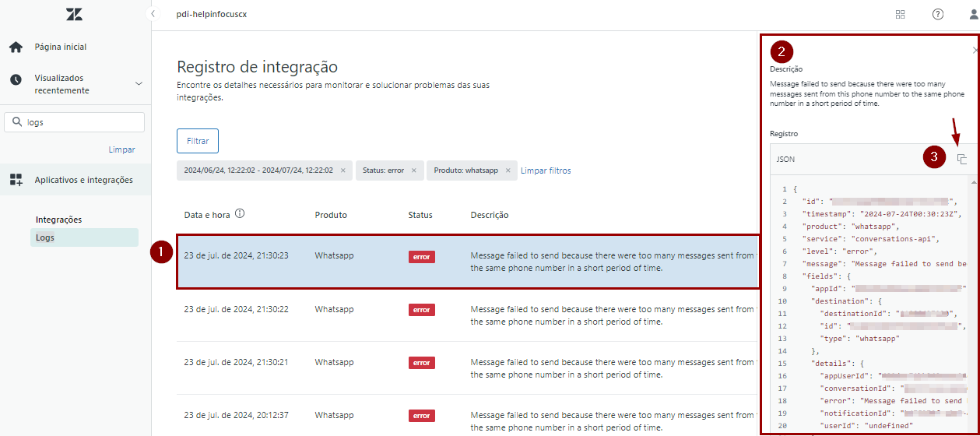Click the Zendesk logo icon
Viewport: 980px width, 436px height.
coord(74,14)
